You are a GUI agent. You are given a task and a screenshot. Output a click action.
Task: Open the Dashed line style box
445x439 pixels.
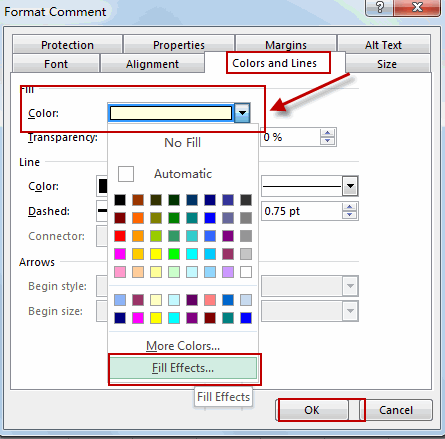coord(102,211)
